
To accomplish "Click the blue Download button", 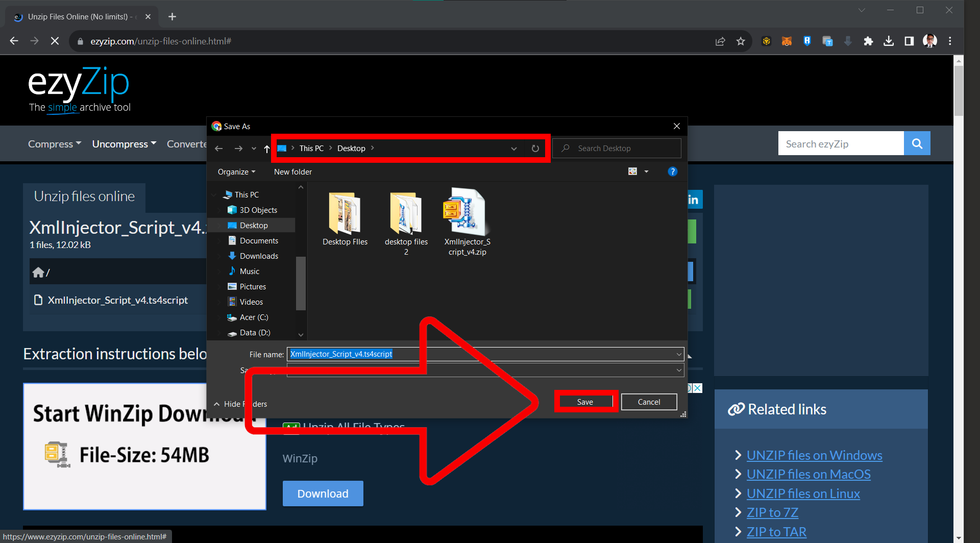I will pos(323,493).
